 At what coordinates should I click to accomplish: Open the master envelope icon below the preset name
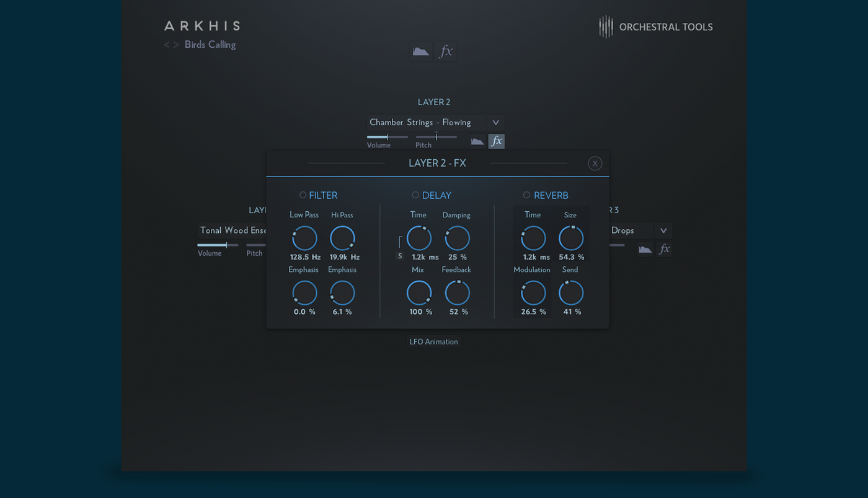(421, 51)
